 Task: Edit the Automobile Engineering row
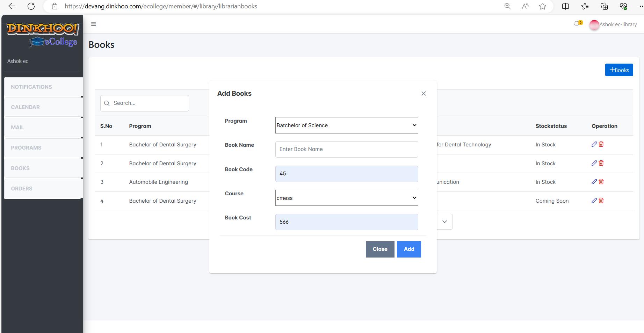tap(594, 182)
